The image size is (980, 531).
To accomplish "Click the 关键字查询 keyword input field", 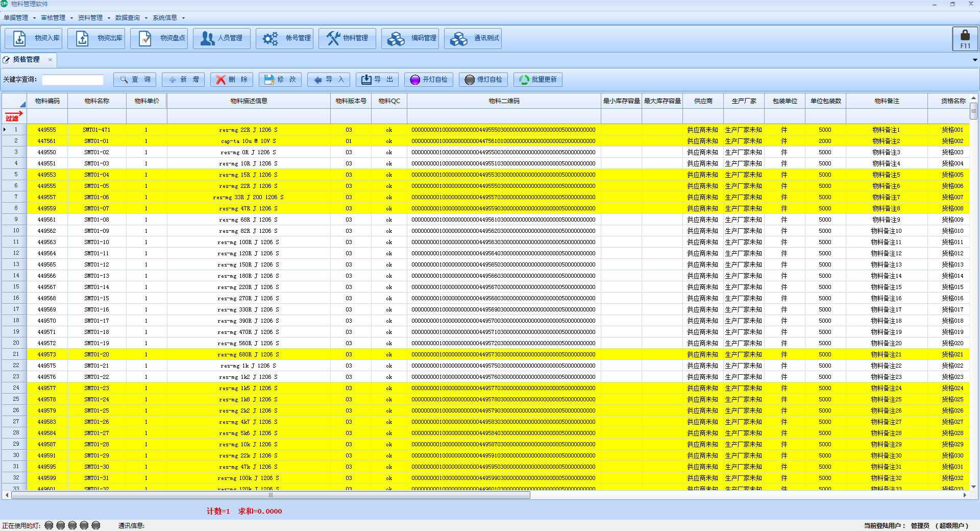I will click(72, 80).
